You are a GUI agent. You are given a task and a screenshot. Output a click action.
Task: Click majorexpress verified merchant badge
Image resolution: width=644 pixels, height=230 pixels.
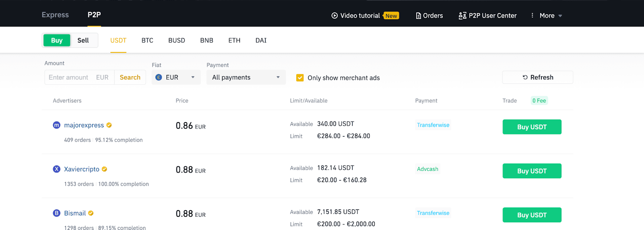tap(109, 125)
